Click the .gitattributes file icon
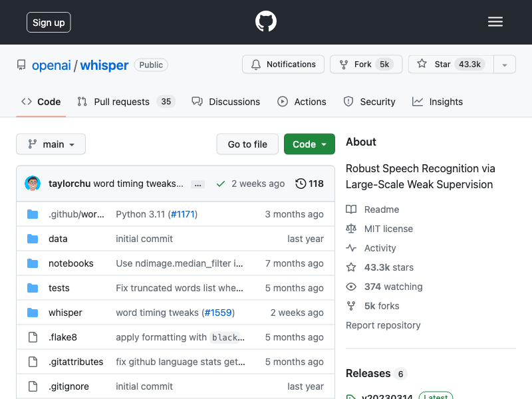The image size is (532, 399). [33, 362]
